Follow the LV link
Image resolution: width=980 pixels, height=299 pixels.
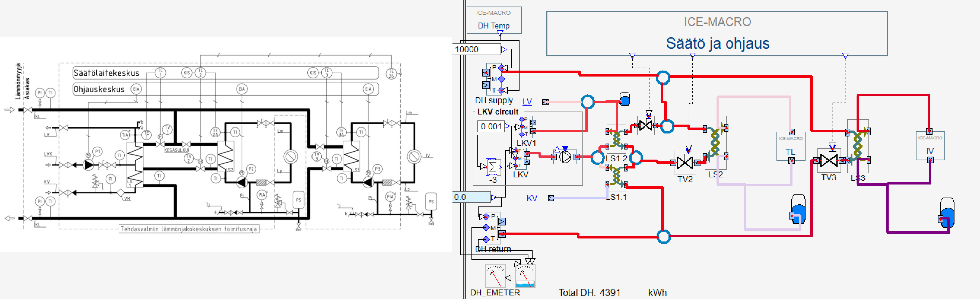click(x=527, y=101)
